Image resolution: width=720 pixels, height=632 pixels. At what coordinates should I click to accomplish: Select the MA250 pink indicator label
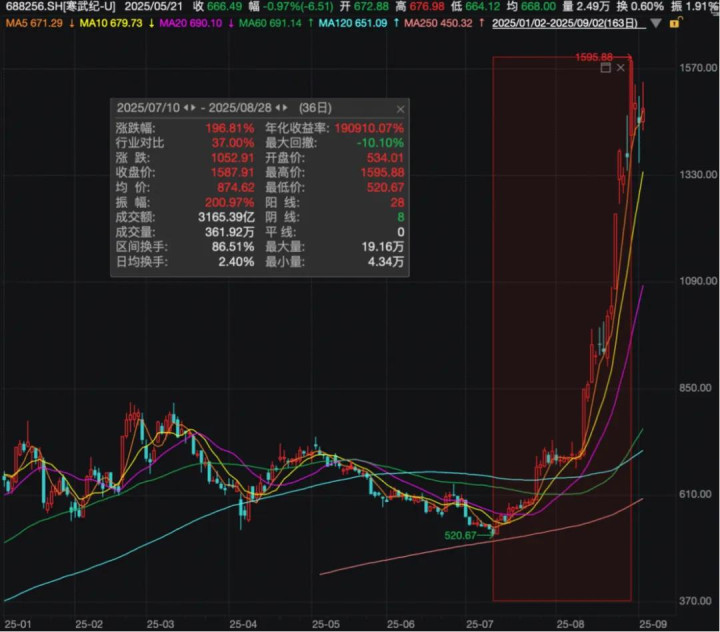pyautogui.click(x=438, y=23)
